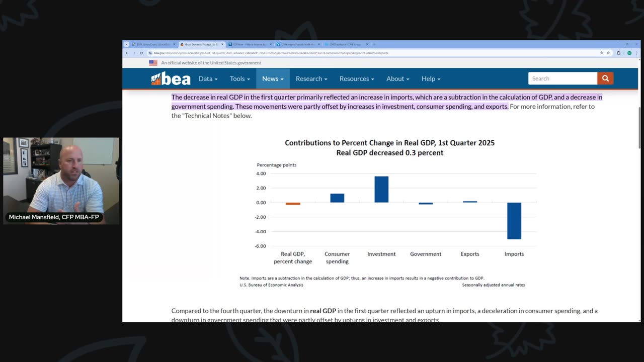Image resolution: width=644 pixels, height=362 pixels.
Task: Click 'U.S. Bureau of Economic Analysis' chart footer
Action: coord(272,285)
